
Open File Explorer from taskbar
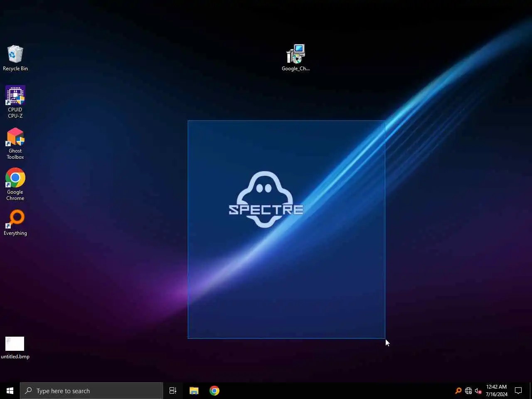194,391
